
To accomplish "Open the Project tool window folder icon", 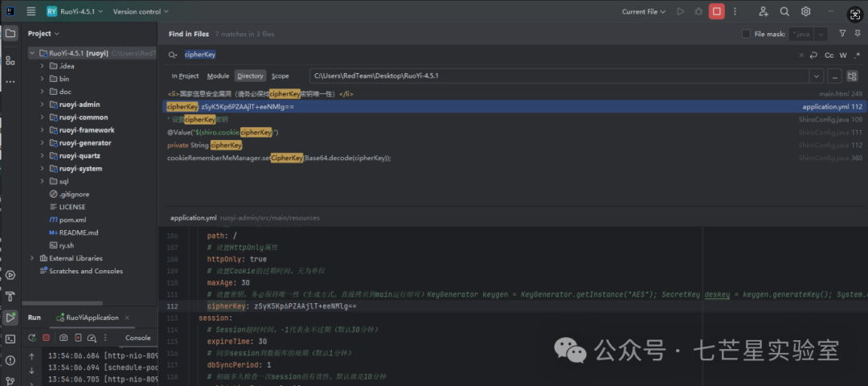I will pos(10,33).
